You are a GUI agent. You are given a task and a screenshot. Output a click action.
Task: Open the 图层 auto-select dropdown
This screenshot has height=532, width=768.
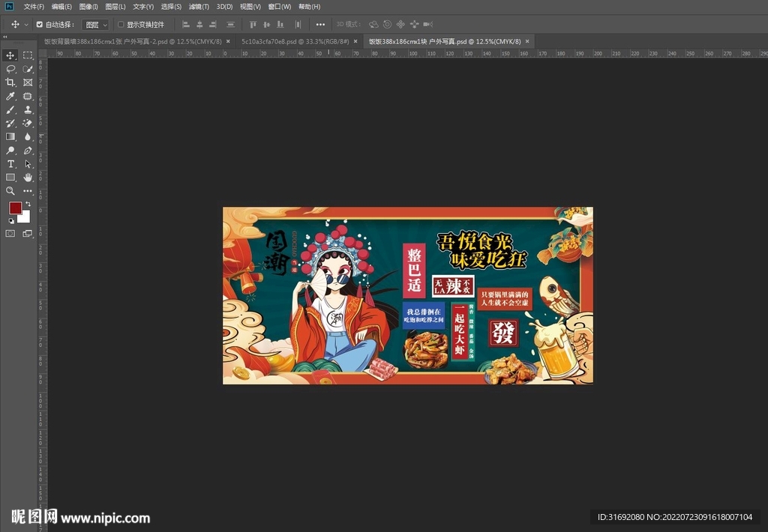[x=95, y=25]
